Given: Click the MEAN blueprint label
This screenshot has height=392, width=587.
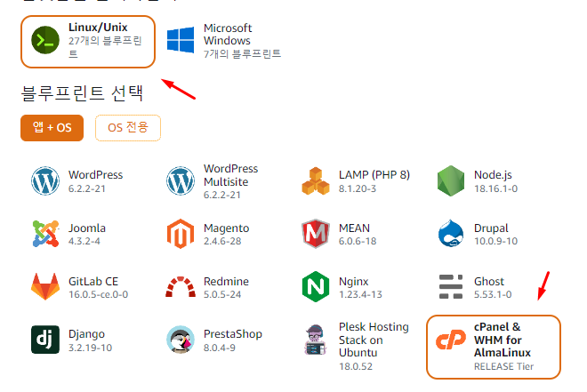Looking at the screenshot, I should click(x=355, y=228).
